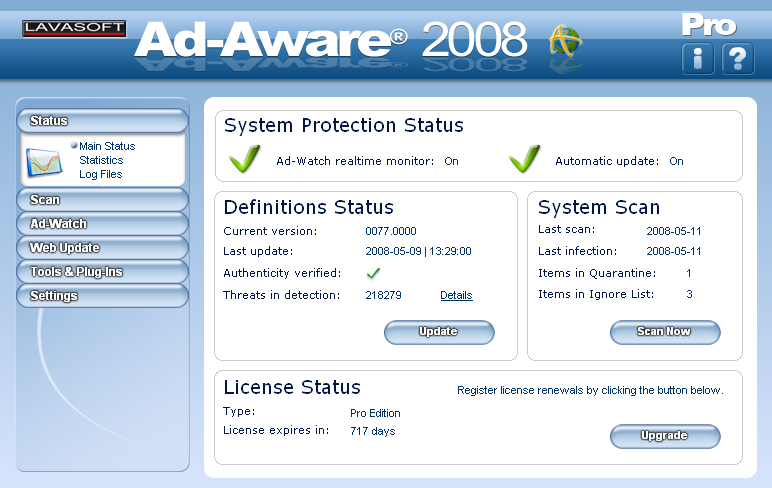The image size is (772, 488).
Task: Open the Settings sidebar item
Action: click(102, 295)
